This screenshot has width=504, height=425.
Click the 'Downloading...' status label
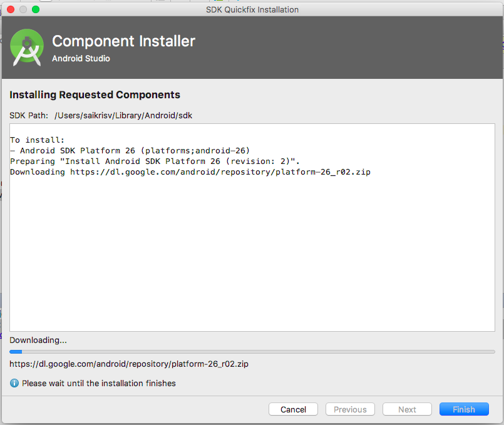pyautogui.click(x=38, y=341)
